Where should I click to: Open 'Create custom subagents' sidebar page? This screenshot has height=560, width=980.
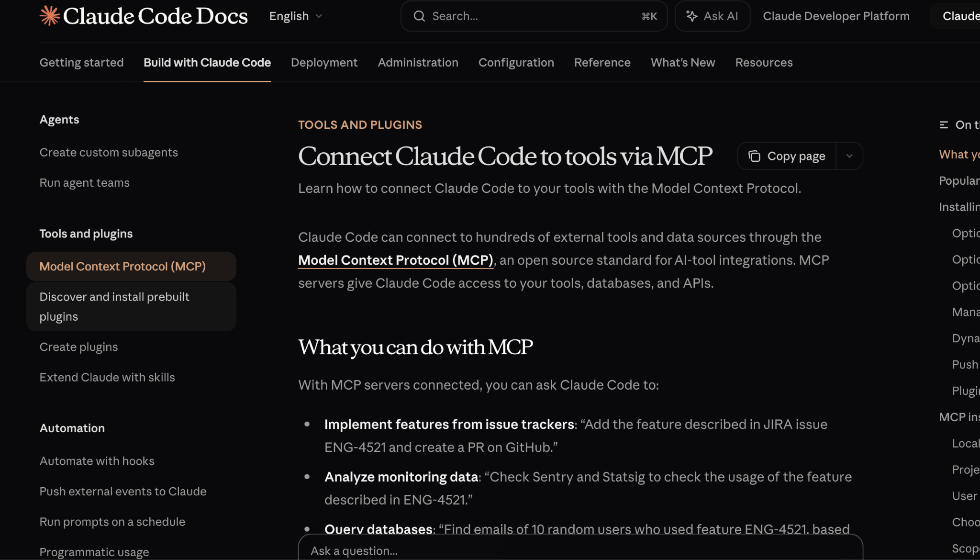coord(109,152)
